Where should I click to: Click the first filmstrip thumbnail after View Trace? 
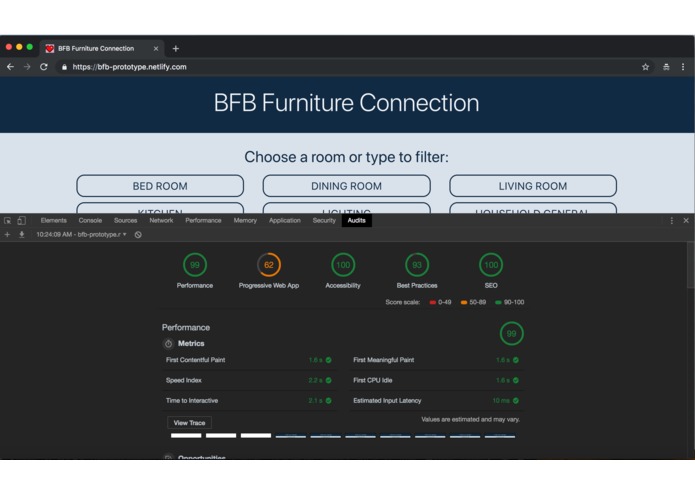pos(186,436)
